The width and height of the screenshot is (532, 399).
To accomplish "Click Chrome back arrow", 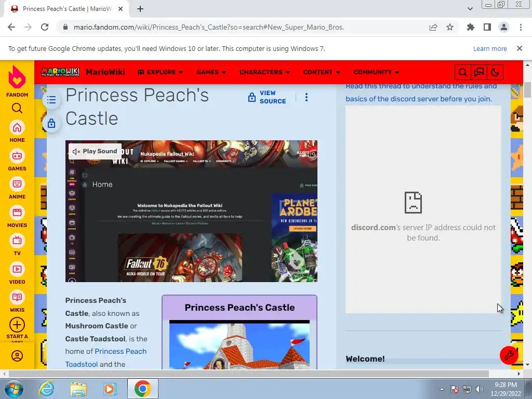I will (x=11, y=27).
